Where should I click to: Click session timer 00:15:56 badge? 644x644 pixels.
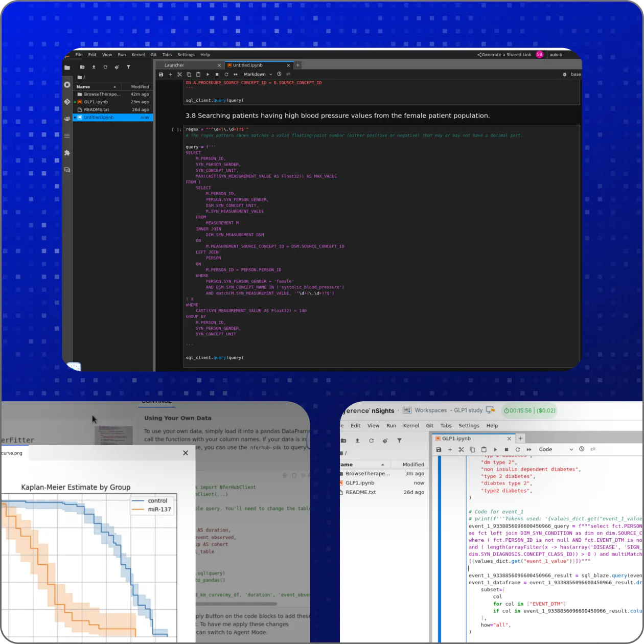[x=530, y=410]
